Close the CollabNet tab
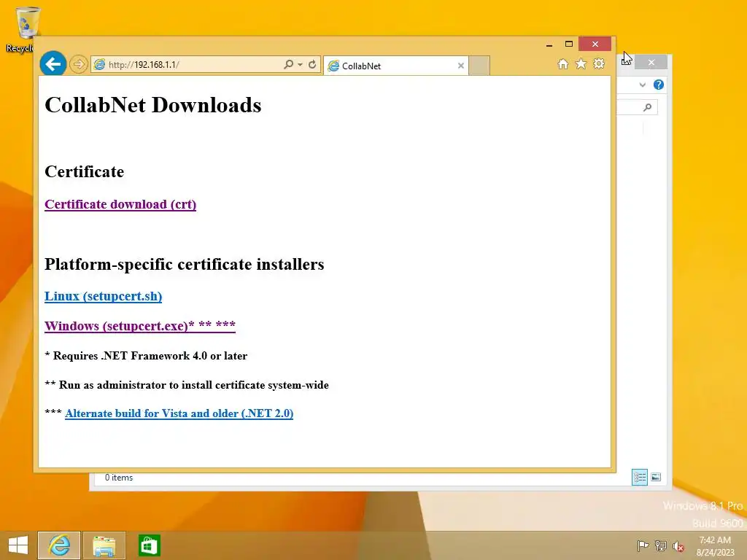This screenshot has width=747, height=560. tap(461, 66)
